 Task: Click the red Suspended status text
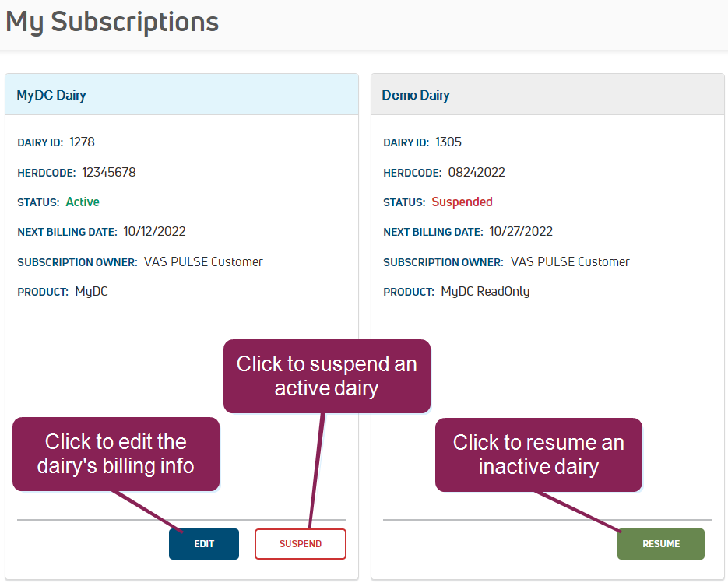coord(462,202)
